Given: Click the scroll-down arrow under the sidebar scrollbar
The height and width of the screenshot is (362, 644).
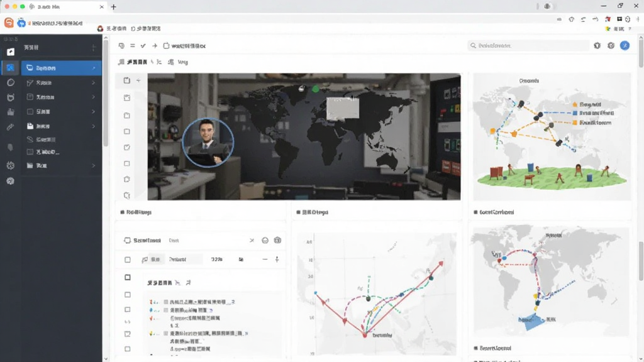Looking at the screenshot, I should point(106,359).
